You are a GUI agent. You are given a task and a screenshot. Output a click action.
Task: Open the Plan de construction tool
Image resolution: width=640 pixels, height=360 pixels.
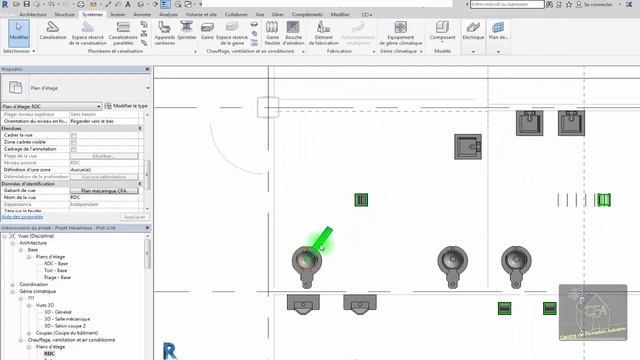[x=498, y=31]
